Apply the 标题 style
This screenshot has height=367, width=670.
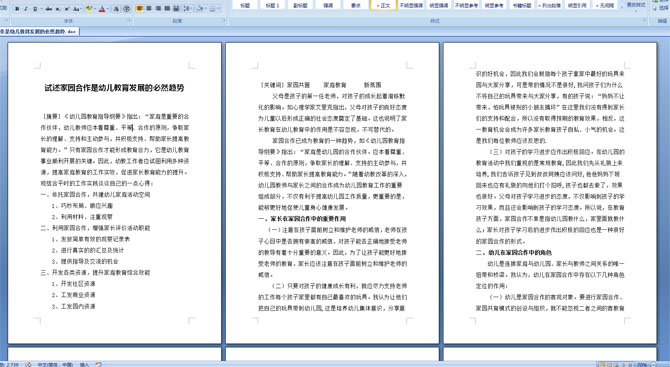(245, 5)
